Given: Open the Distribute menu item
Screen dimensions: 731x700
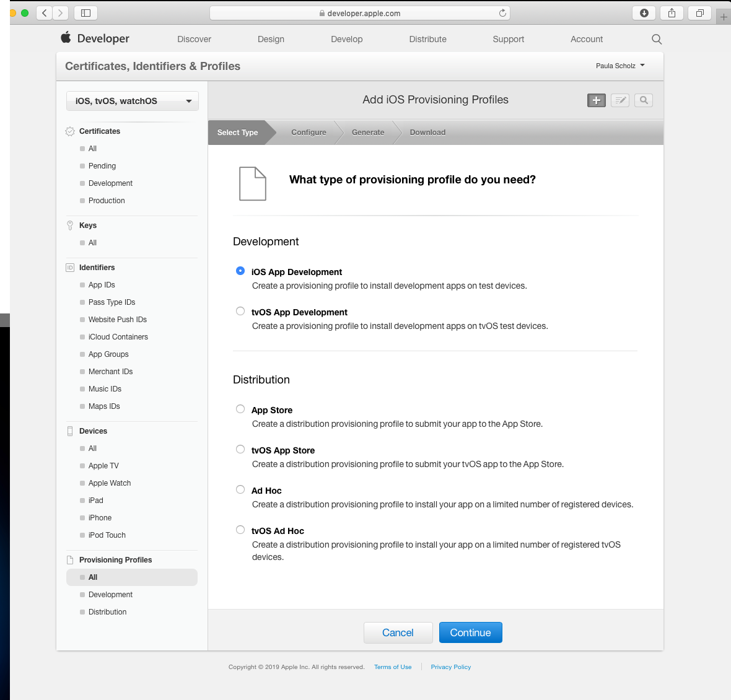Looking at the screenshot, I should pos(427,39).
